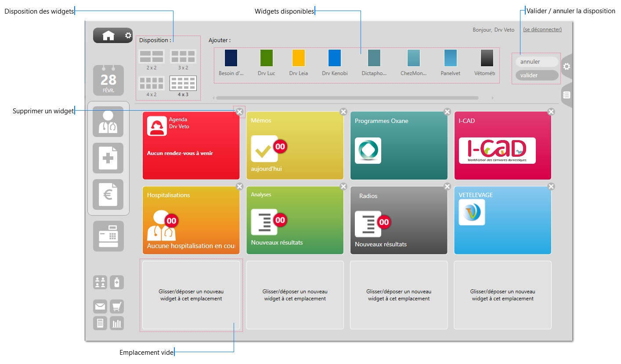Viewport: 621px width, 364px height.
Task: Open the veterinarian consultation sidebar icon
Action: coord(108,122)
